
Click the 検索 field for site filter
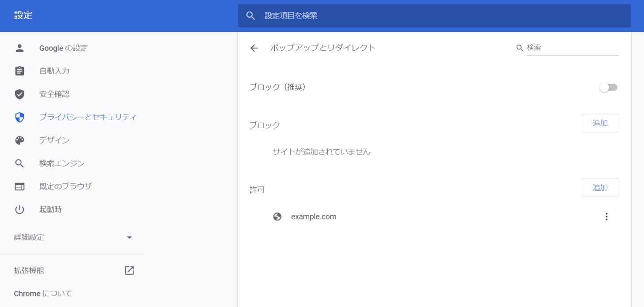pyautogui.click(x=573, y=48)
